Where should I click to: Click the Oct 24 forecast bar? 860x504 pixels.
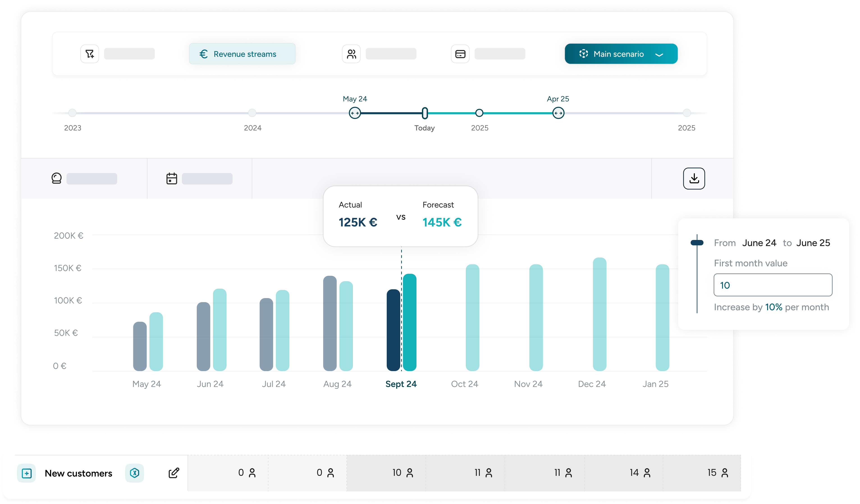[x=472, y=317]
